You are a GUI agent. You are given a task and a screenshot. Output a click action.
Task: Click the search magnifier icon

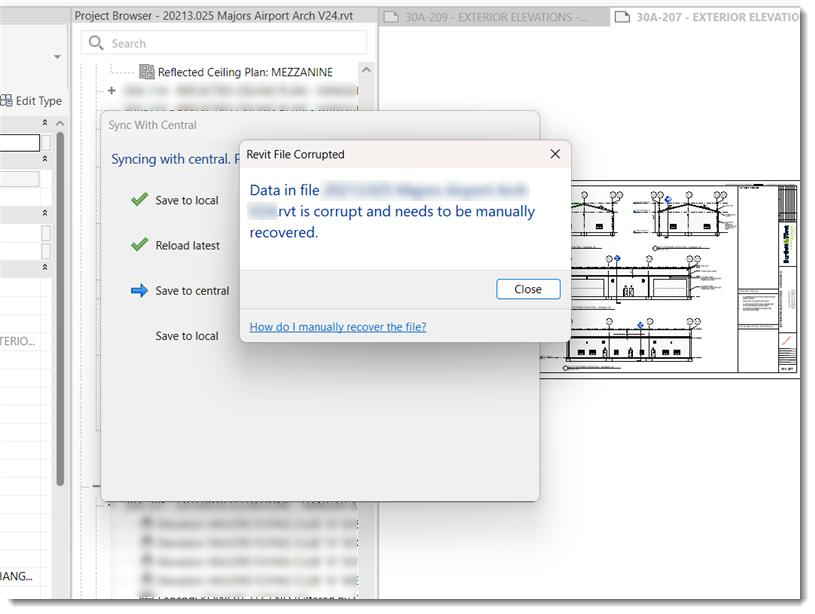pos(96,43)
